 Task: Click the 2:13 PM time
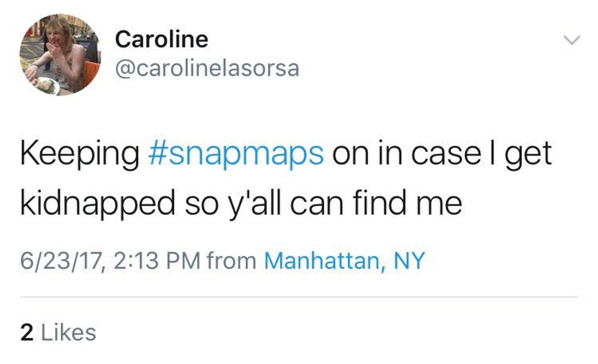(156, 262)
